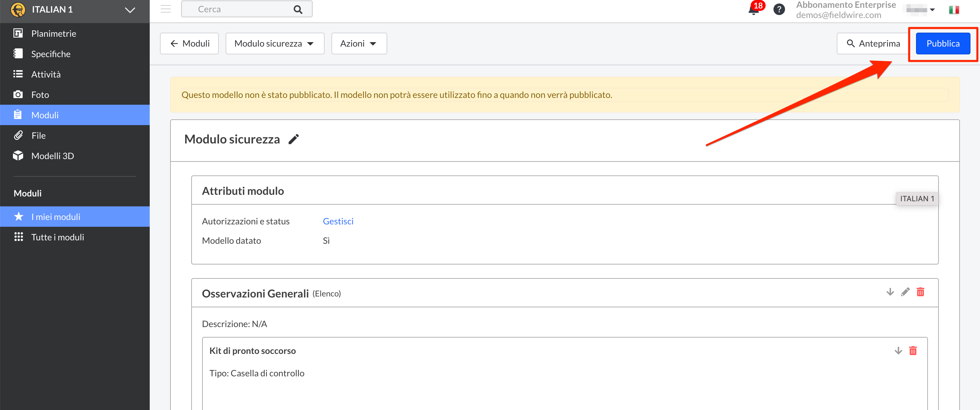Edit the Modulo sicurezza title pencil
The image size is (980, 410).
pyautogui.click(x=293, y=139)
